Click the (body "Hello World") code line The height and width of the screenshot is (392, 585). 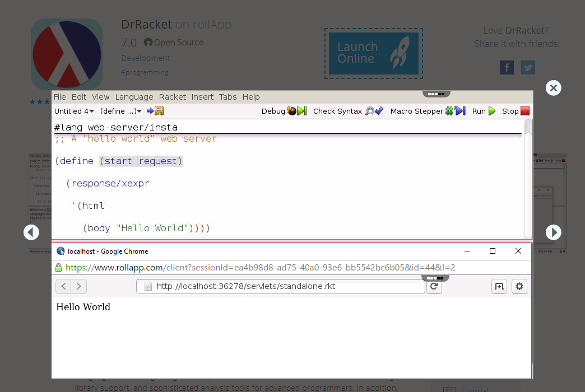[x=146, y=228]
